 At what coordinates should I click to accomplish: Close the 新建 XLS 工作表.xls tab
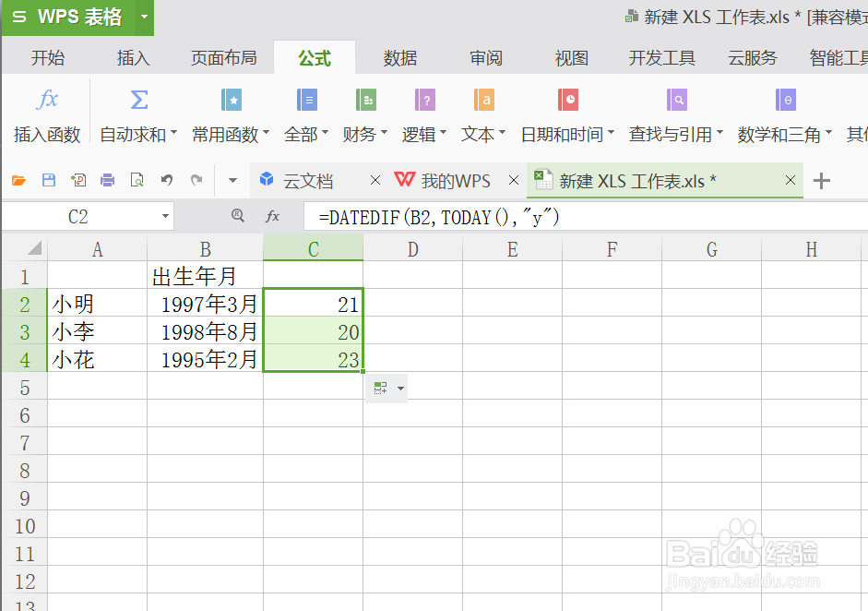[x=791, y=180]
